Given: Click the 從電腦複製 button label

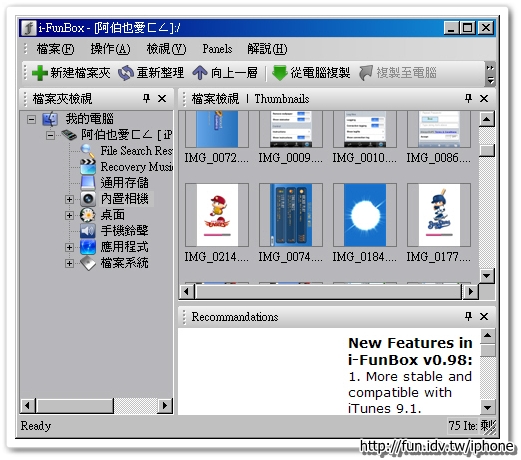Looking at the screenshot, I should (320, 73).
